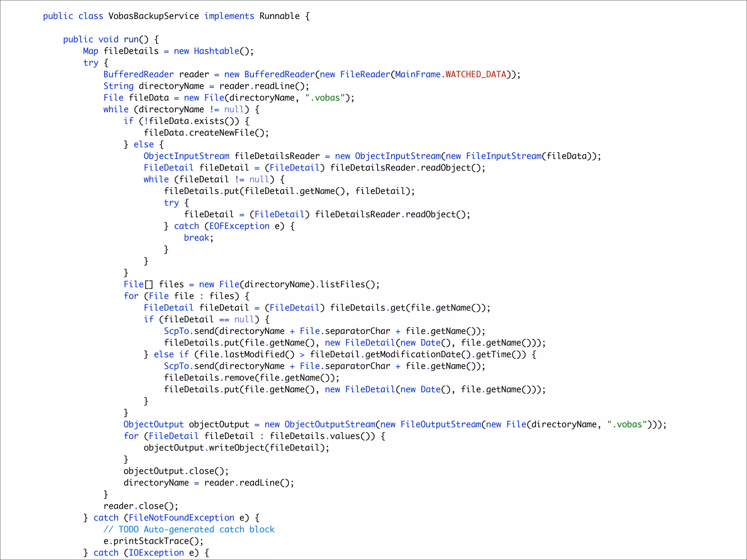Click the writeObject method call
The height and width of the screenshot is (560, 747).
tap(236, 448)
